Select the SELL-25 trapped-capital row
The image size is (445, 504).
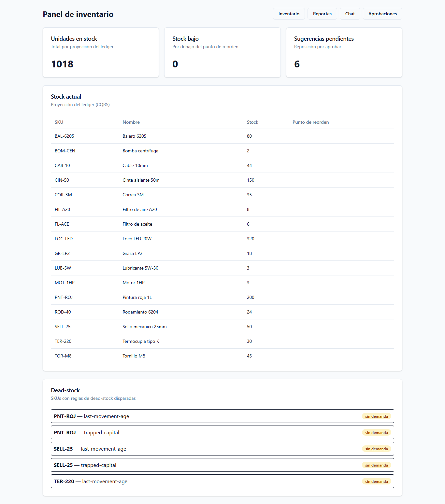(x=223, y=465)
